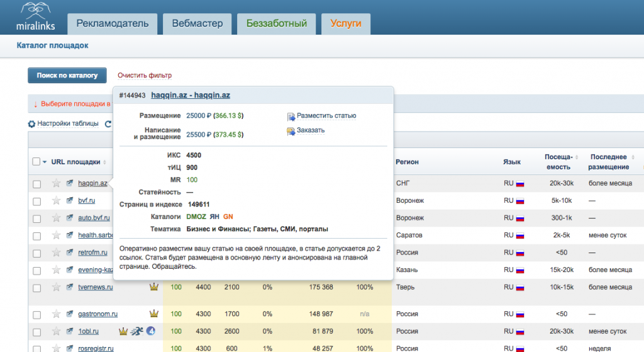Click Разместить статью link

coord(326,116)
